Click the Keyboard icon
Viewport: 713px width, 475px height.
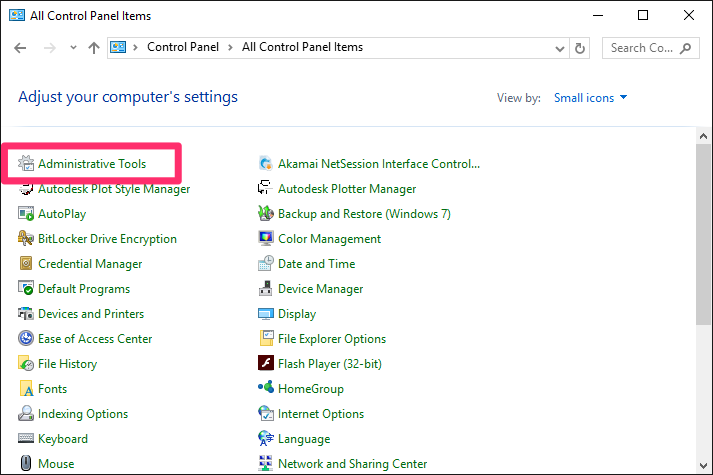click(x=26, y=438)
